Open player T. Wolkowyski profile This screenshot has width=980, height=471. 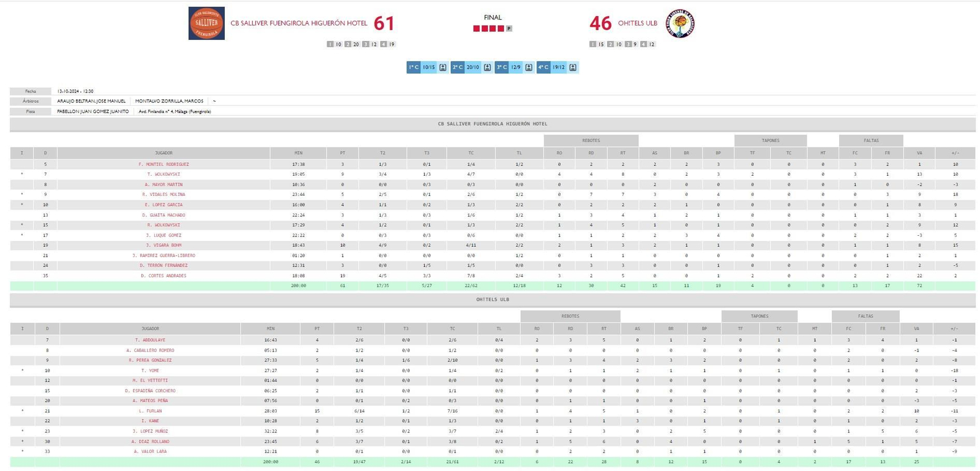(x=164, y=175)
